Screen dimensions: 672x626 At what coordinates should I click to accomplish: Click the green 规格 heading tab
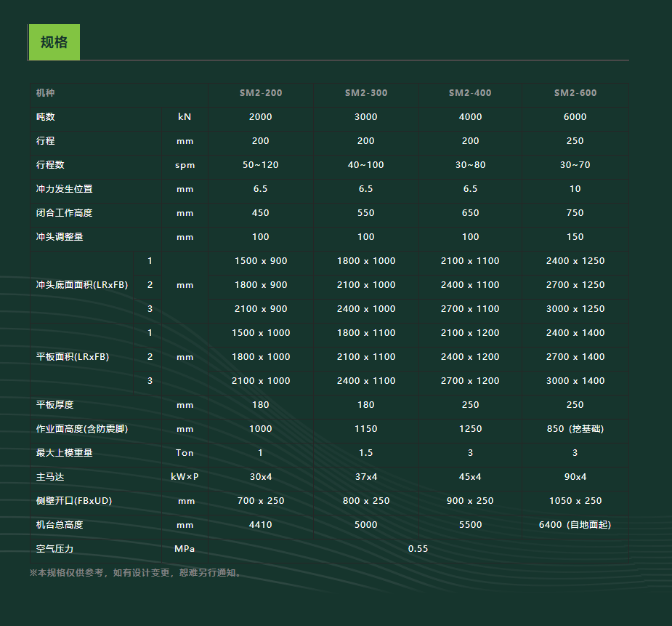click(54, 42)
